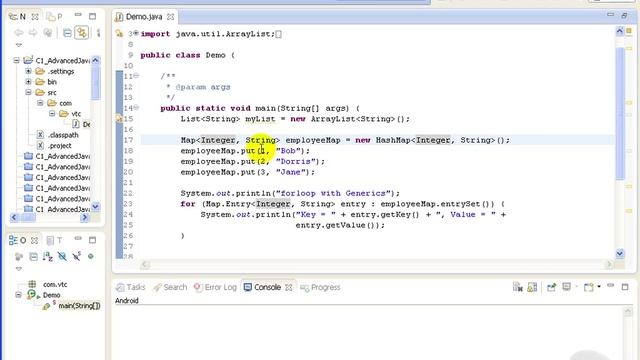The height and width of the screenshot is (360, 640).
Task: Maximize the editor area
Action: point(624,16)
